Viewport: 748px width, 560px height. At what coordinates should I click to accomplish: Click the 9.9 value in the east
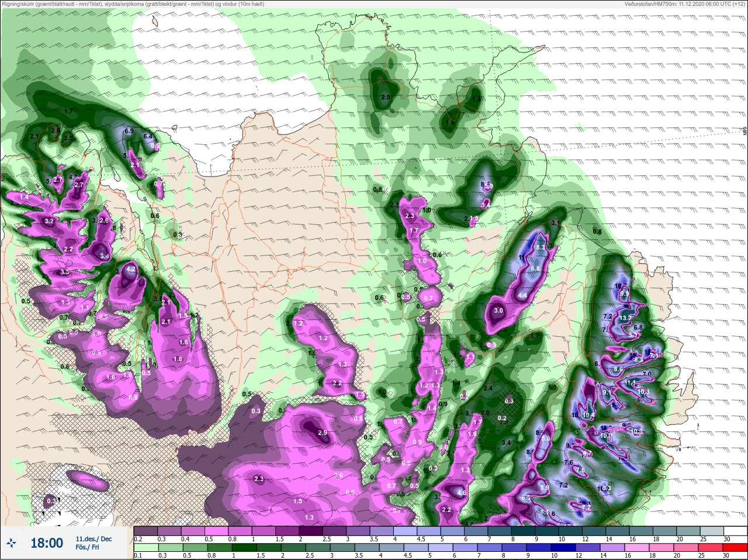(x=625, y=293)
